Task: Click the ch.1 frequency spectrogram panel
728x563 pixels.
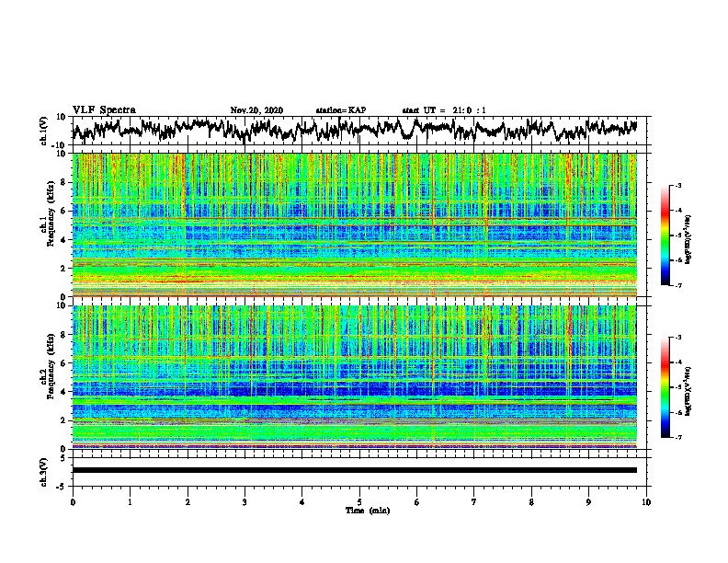Action: (x=355, y=224)
